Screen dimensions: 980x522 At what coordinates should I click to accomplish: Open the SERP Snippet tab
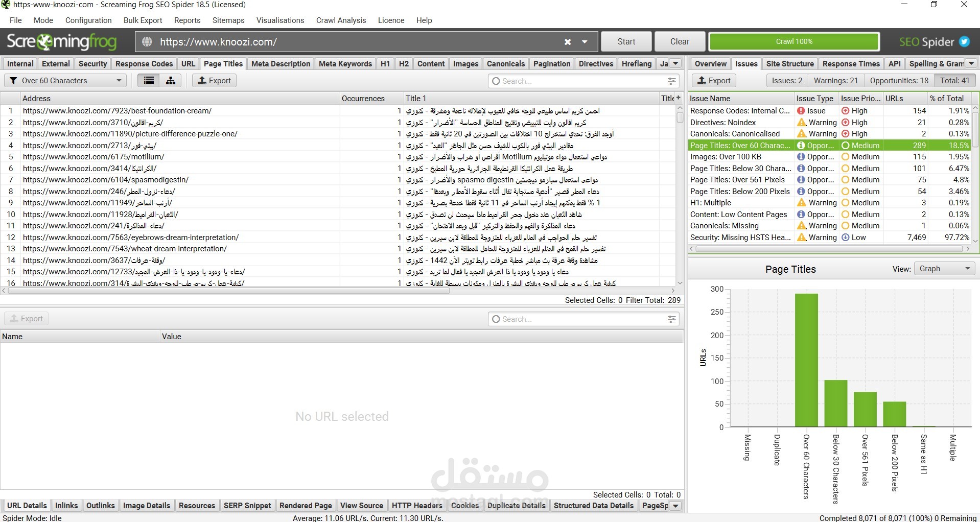[247, 506]
